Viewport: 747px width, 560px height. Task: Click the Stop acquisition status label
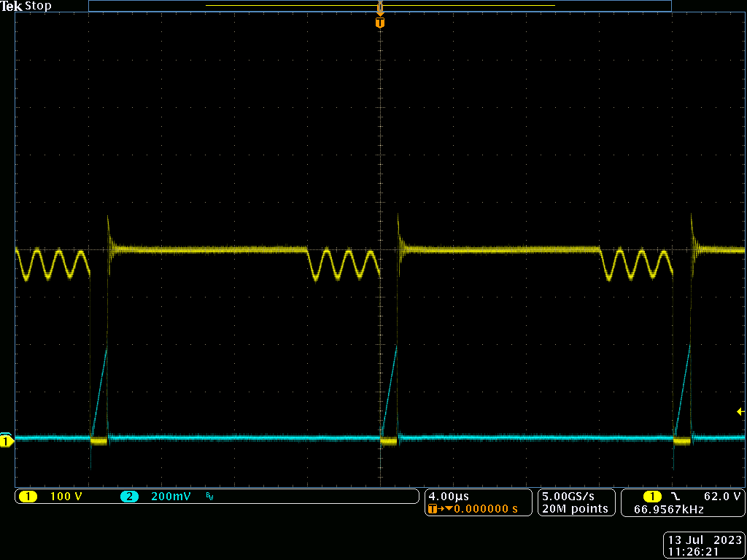coord(38,6)
